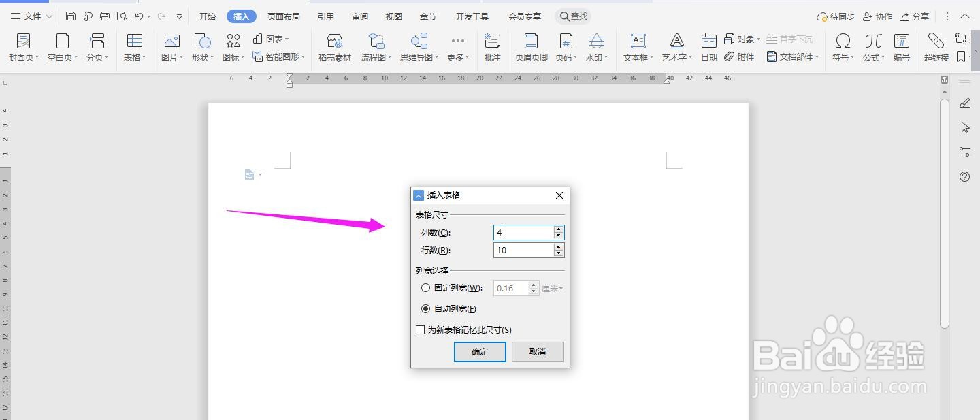Image resolution: width=980 pixels, height=420 pixels.
Task: Click the selection arrow icon in right sidebar
Action: coord(964,127)
